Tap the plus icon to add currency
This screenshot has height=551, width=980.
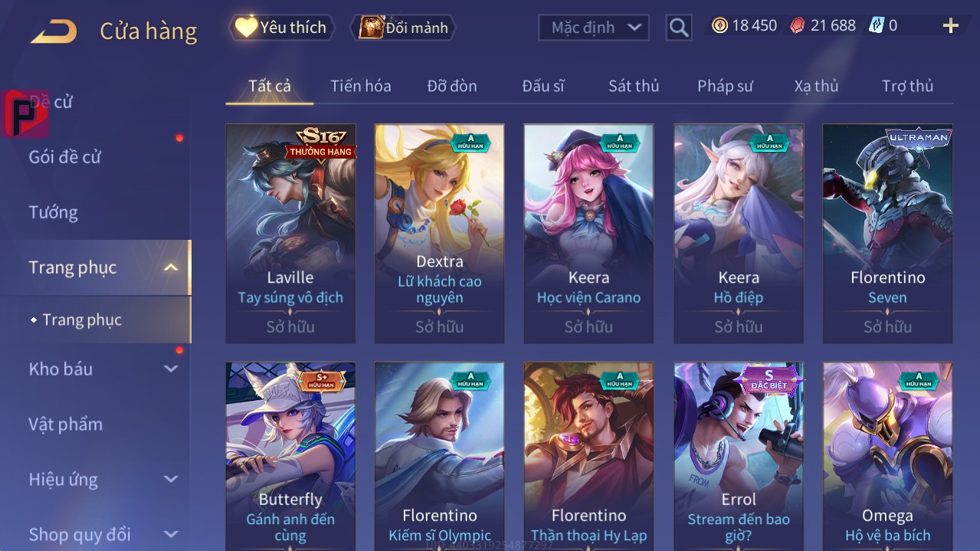[951, 26]
